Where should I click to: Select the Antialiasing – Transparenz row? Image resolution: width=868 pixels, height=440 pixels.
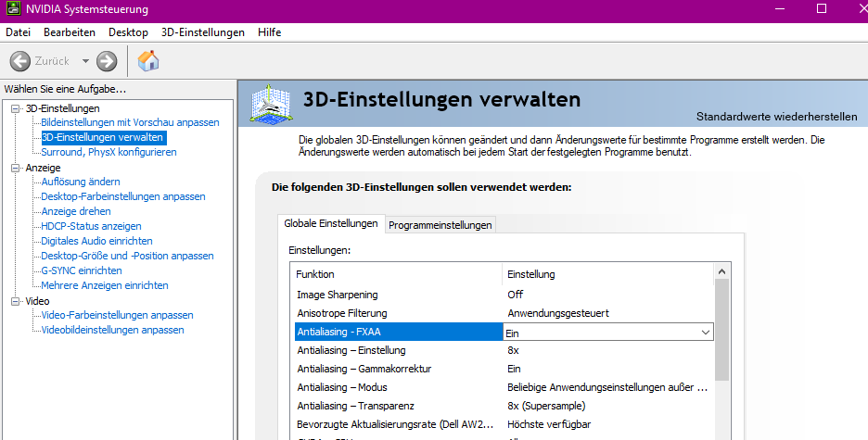click(504, 406)
